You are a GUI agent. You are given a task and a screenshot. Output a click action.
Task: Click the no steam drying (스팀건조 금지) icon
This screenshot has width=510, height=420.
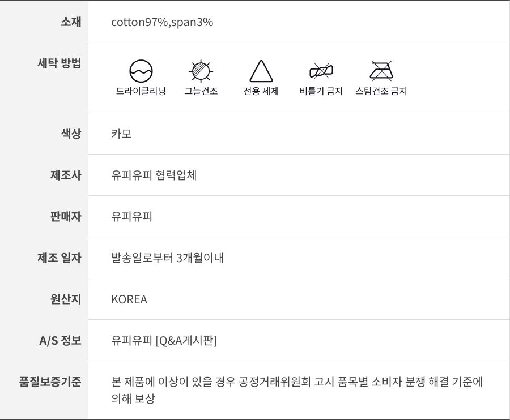coord(381,71)
